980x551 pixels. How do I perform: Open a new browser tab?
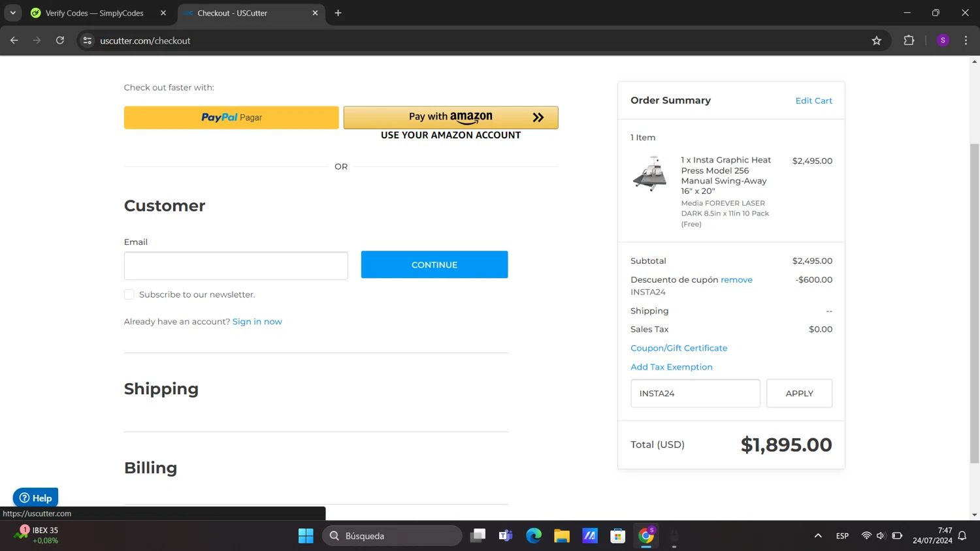click(x=338, y=13)
